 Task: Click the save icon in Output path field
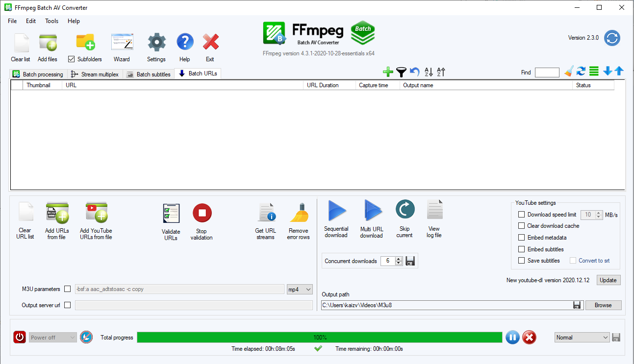tap(577, 305)
